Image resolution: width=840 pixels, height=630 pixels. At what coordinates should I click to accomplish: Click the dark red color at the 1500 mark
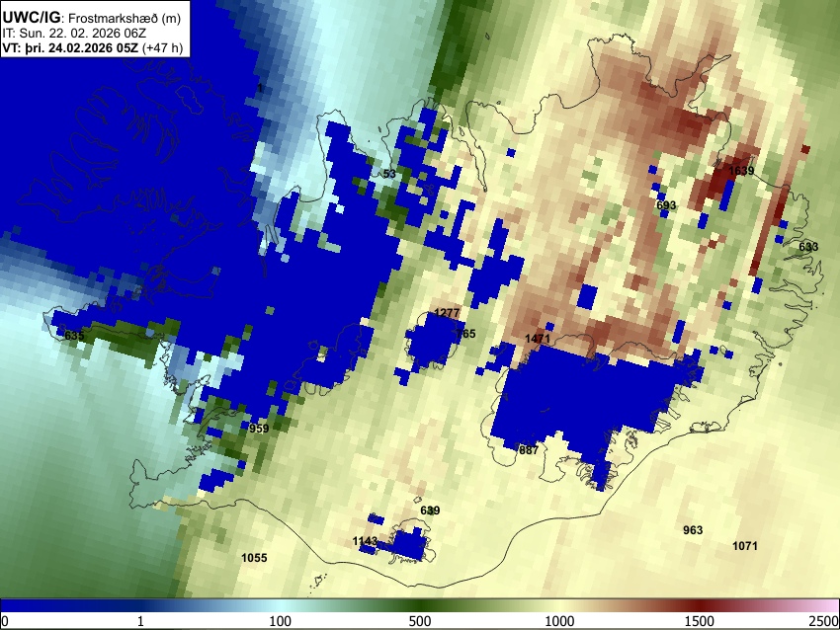(x=700, y=605)
